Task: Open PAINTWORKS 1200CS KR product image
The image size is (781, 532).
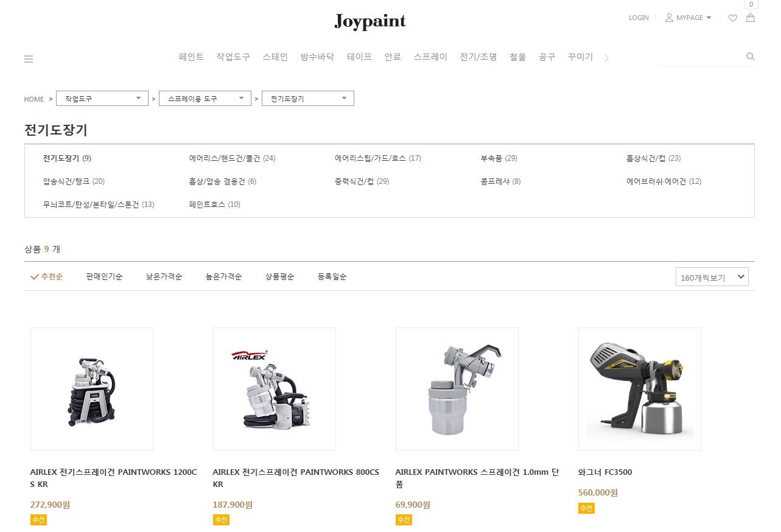Action: click(x=92, y=389)
